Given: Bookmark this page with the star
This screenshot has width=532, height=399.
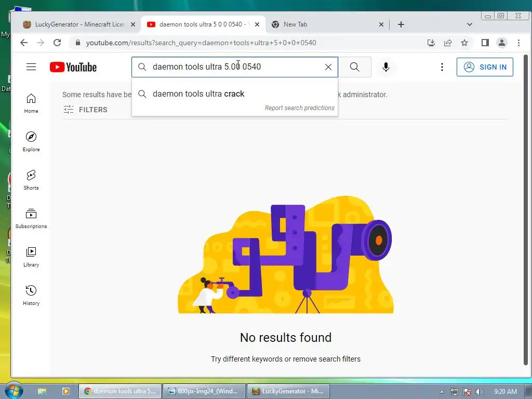Looking at the screenshot, I should (464, 43).
